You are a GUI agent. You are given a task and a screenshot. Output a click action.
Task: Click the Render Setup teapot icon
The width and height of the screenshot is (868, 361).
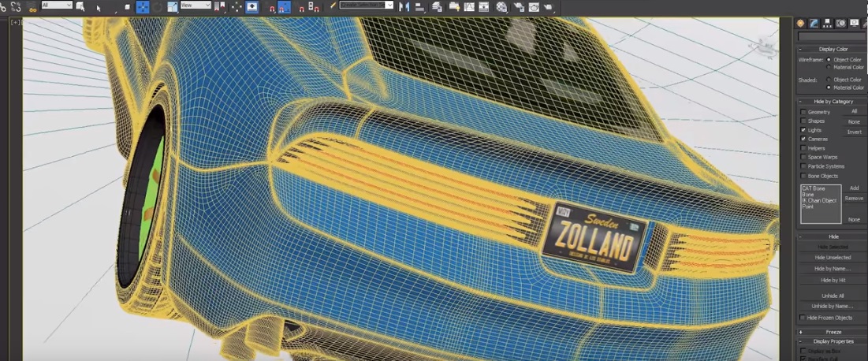519,6
